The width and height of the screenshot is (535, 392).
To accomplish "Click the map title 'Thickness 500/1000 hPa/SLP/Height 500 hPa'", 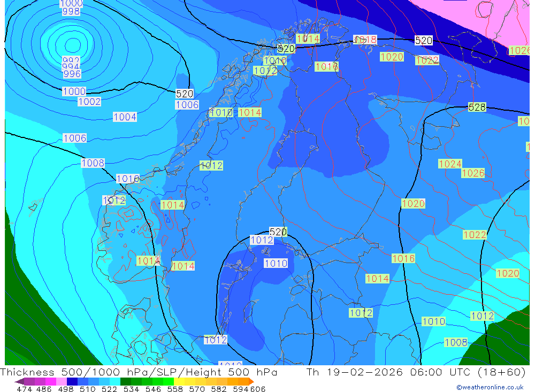I will click(x=139, y=372).
